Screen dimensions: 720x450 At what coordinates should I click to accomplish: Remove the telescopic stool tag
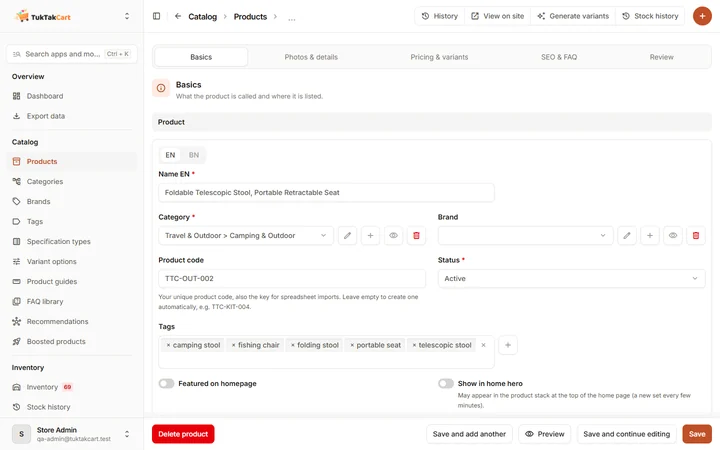(x=414, y=345)
